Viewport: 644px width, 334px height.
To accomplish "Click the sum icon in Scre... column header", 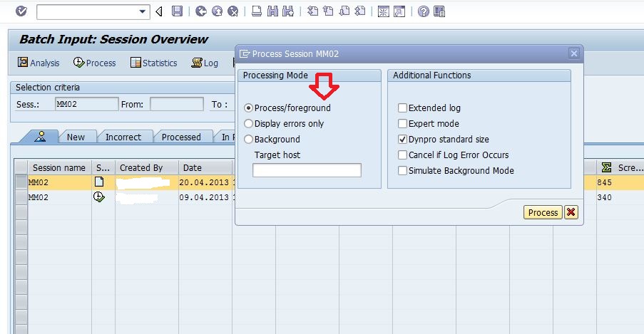I will point(606,167).
